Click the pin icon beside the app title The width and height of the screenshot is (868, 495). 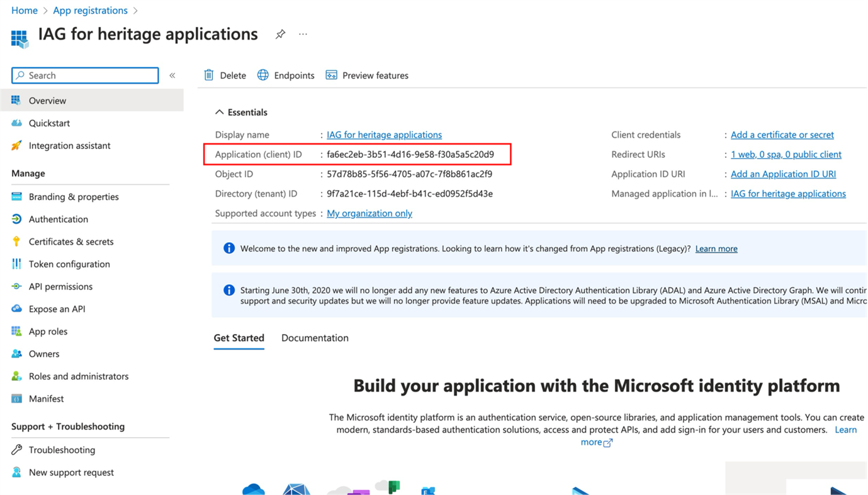[x=281, y=35]
